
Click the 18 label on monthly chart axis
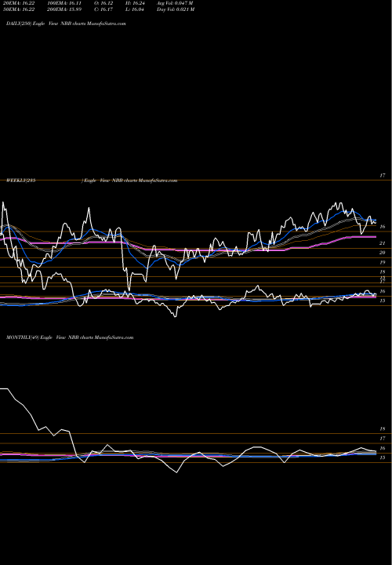click(383, 429)
